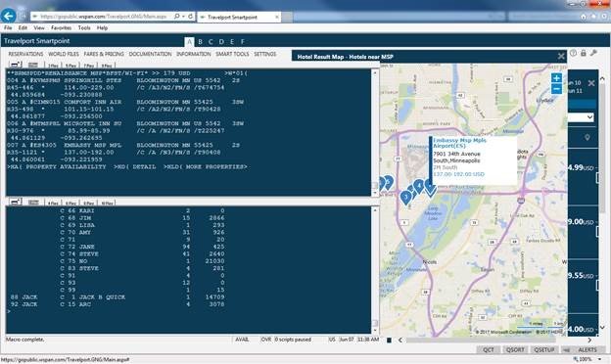Click the help question mark icon

(573, 54)
